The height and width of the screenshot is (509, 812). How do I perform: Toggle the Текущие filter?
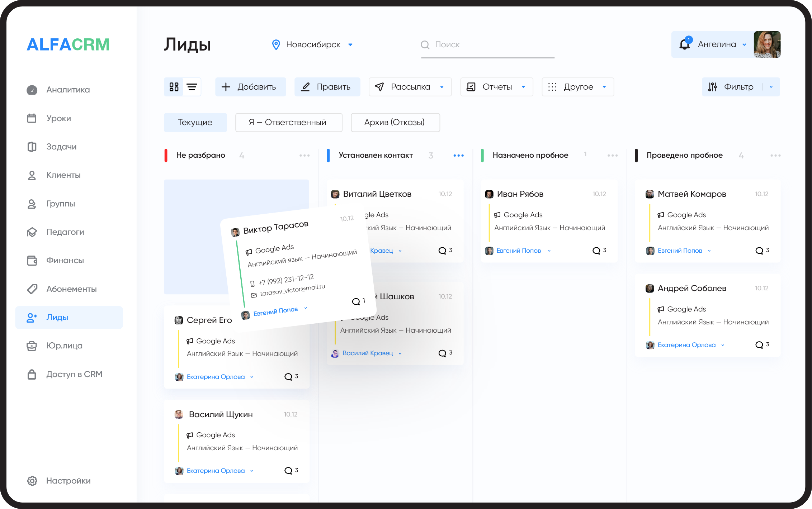pyautogui.click(x=195, y=122)
